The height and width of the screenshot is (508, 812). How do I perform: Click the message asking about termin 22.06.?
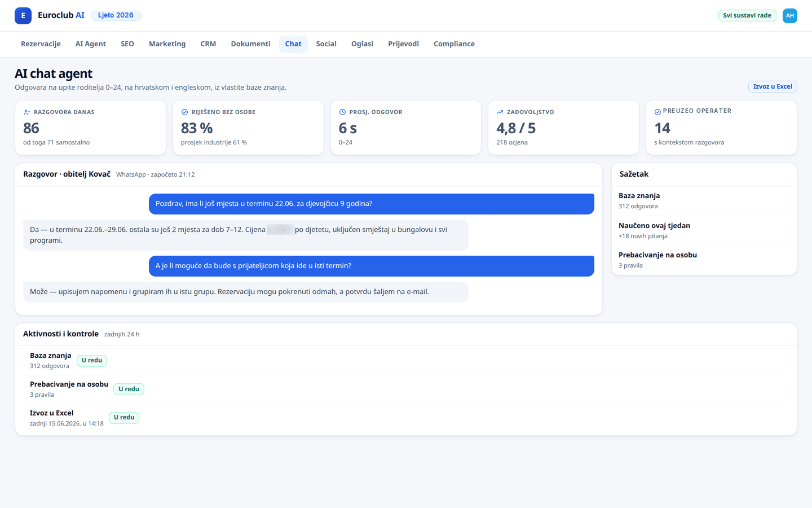371,204
